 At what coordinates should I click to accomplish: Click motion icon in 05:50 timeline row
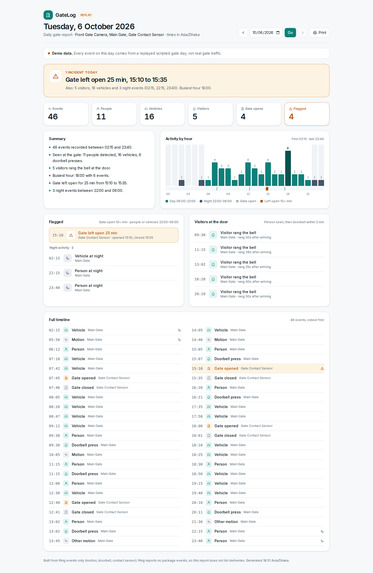point(66,339)
